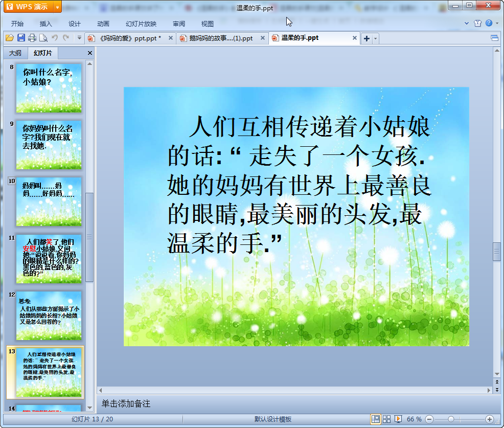The width and height of the screenshot is (504, 428).
Task: Open the WPS 演示 application menu
Action: [x=29, y=7]
